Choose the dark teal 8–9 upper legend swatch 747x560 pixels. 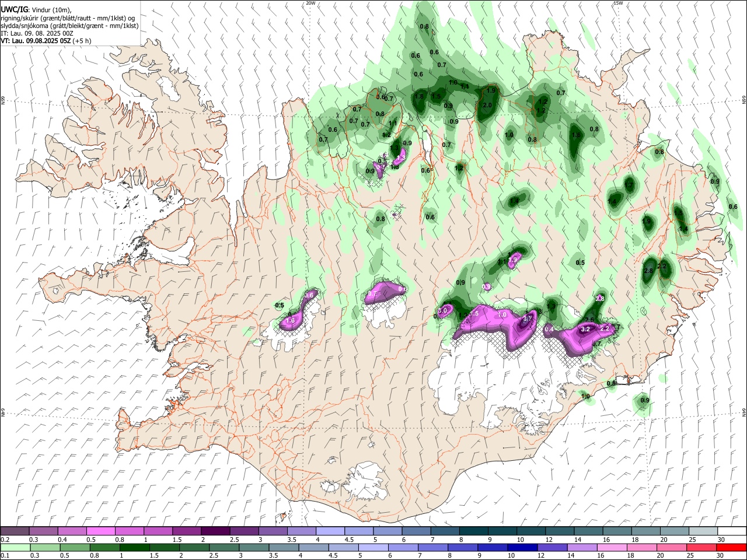point(473,531)
